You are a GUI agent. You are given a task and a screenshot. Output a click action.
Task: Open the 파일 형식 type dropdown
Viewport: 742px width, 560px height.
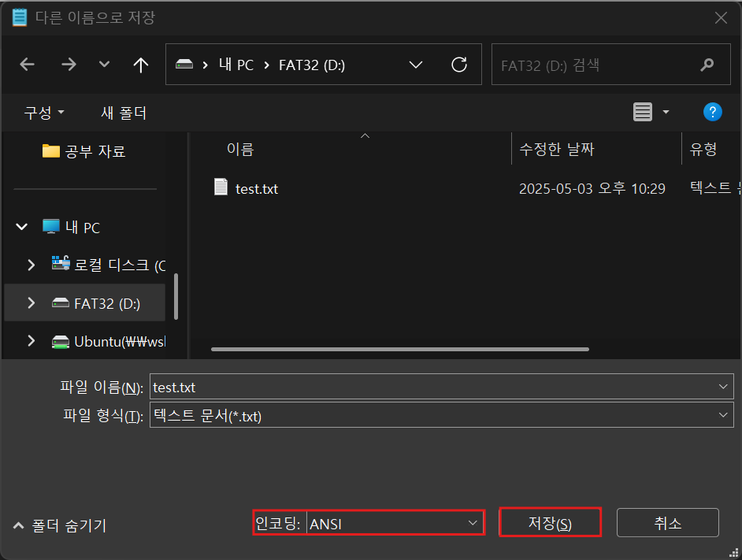click(442, 415)
